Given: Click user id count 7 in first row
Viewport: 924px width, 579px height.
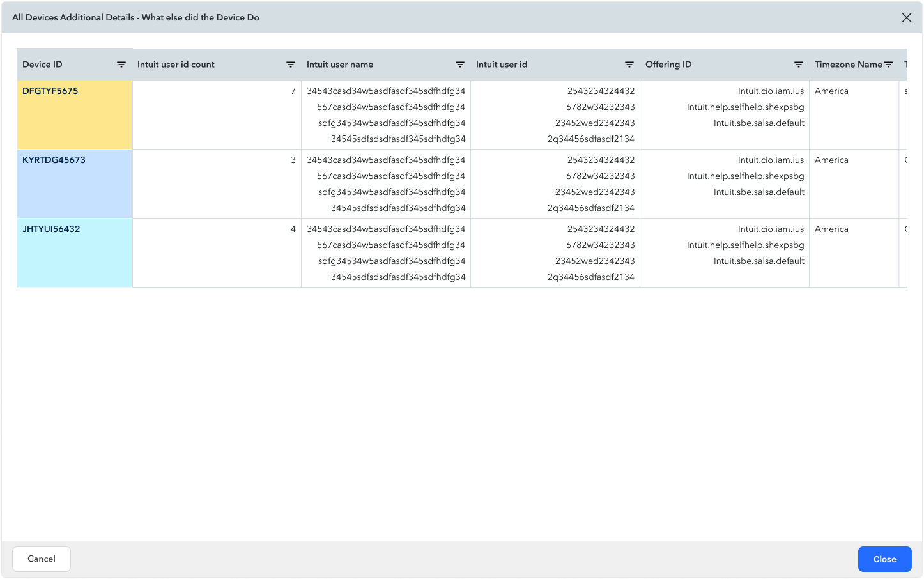Looking at the screenshot, I should [293, 91].
